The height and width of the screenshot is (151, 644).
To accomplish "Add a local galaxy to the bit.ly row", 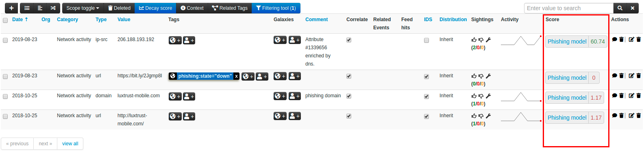I will (295, 76).
